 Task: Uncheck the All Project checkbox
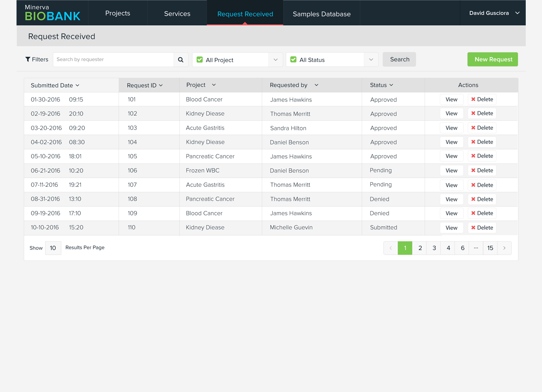tap(200, 60)
